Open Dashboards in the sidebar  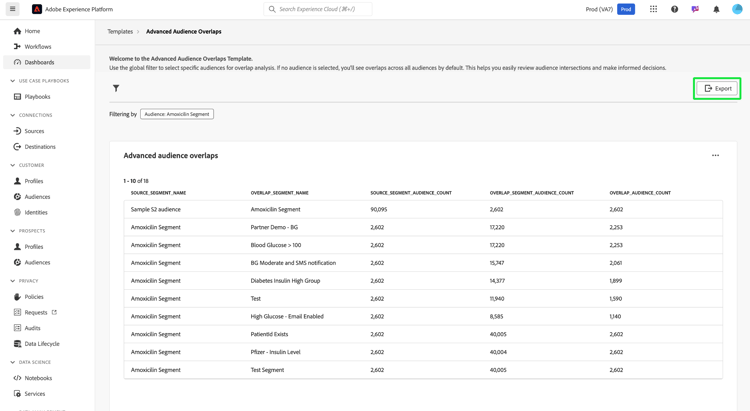(39, 62)
